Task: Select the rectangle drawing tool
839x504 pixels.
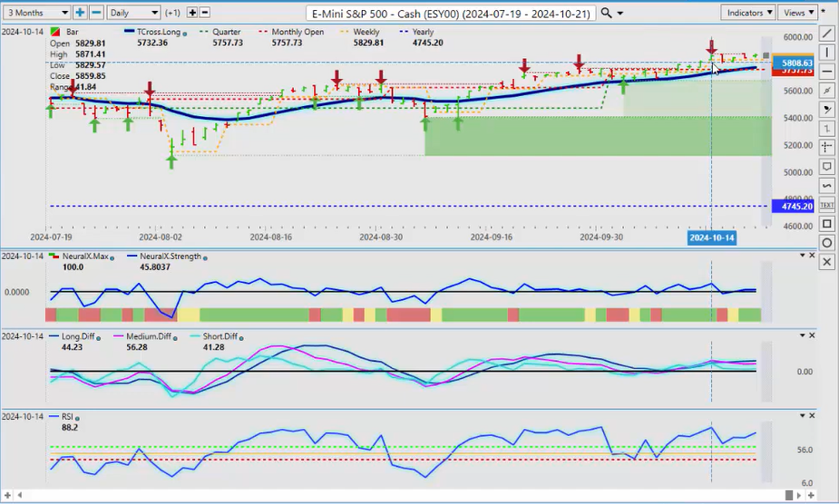Action: point(826,224)
